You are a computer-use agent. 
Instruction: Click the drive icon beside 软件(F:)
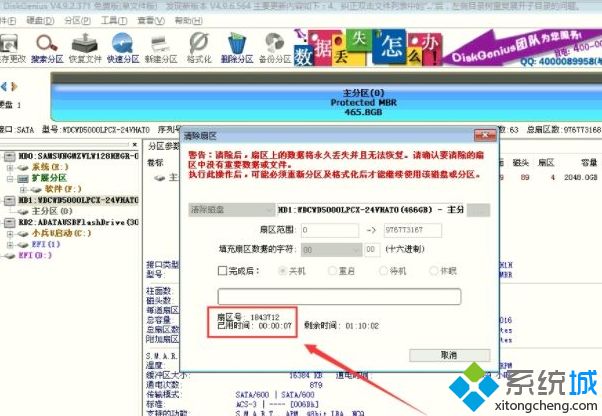point(36,189)
